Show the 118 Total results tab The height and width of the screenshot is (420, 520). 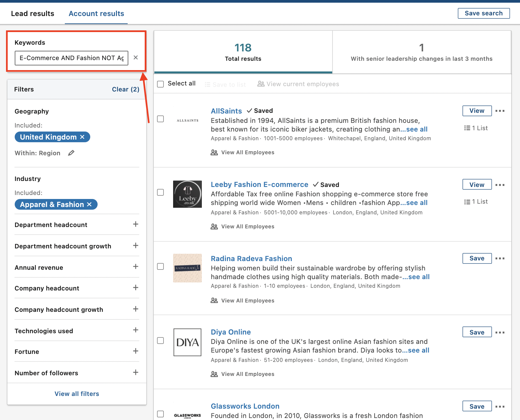[243, 52]
